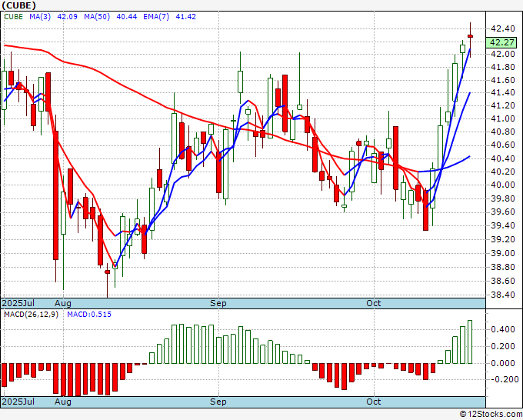Click the 41.20 price axis label
Image resolution: width=523 pixels, height=420 pixels.
point(503,105)
